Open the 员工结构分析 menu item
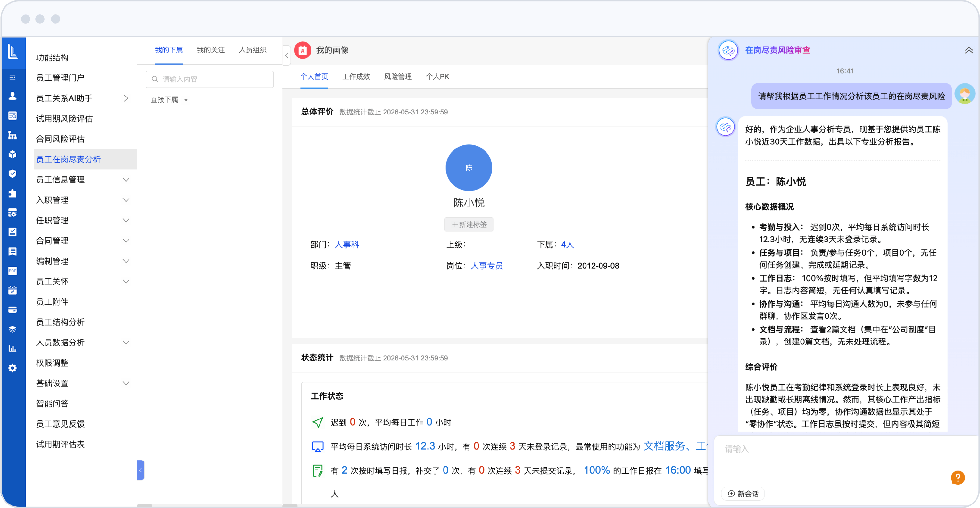 point(60,322)
